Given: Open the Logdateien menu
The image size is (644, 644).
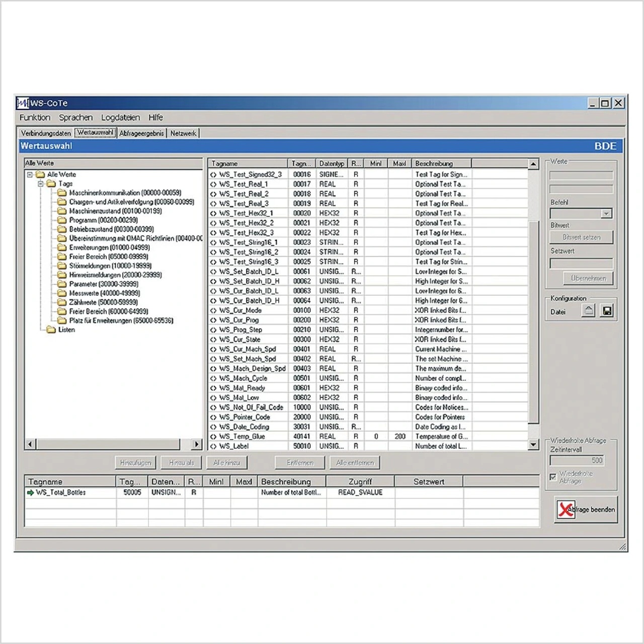Looking at the screenshot, I should click(120, 118).
